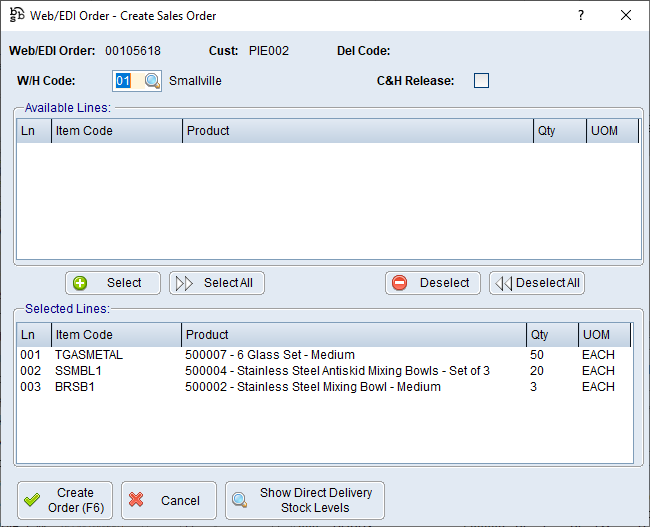The width and height of the screenshot is (650, 527).
Task: Click the UOM header in Selected Lines
Action: [x=604, y=335]
